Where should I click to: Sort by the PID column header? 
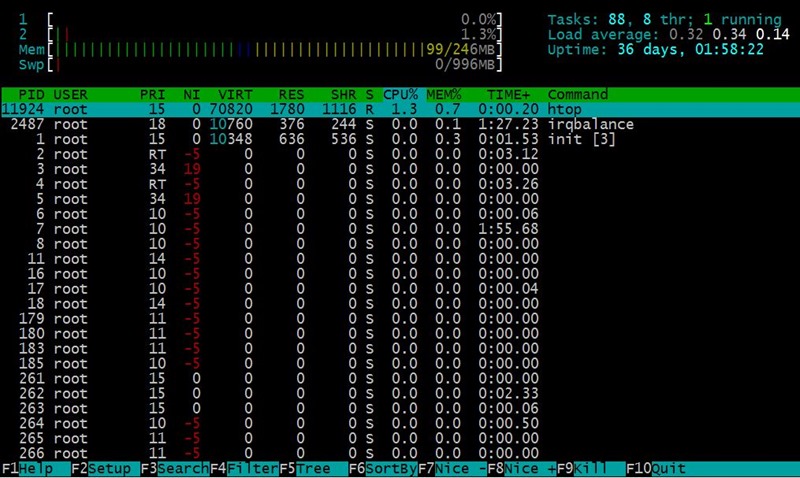click(x=31, y=94)
